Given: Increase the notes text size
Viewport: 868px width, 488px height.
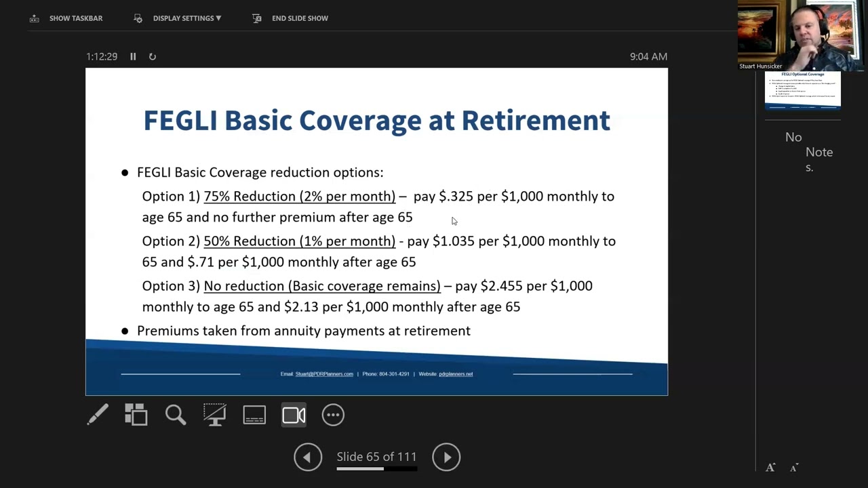Looking at the screenshot, I should (770, 468).
